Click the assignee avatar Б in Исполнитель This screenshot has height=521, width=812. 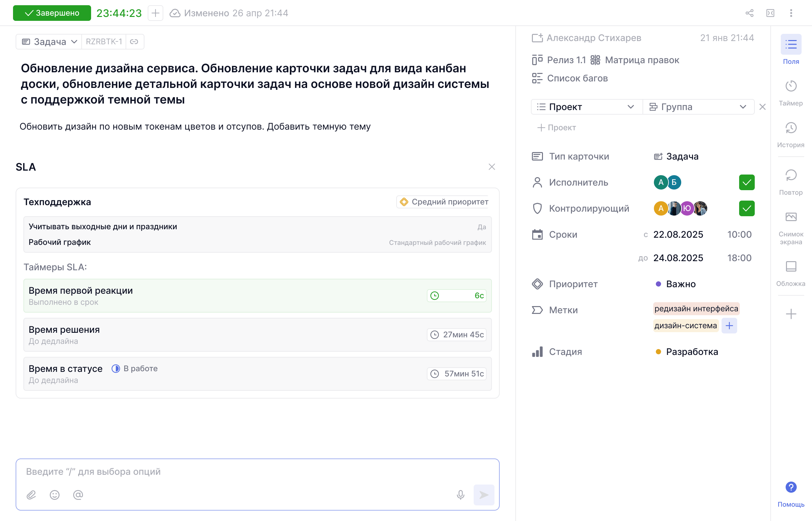click(674, 182)
